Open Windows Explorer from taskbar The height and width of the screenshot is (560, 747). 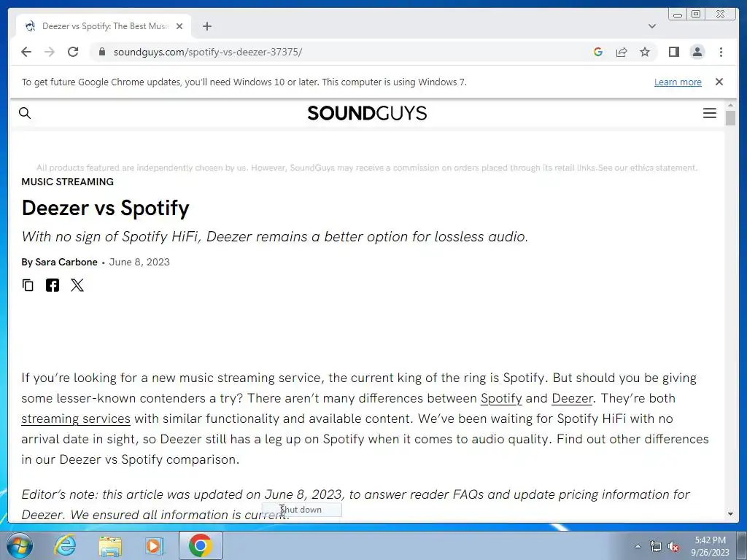coord(110,545)
